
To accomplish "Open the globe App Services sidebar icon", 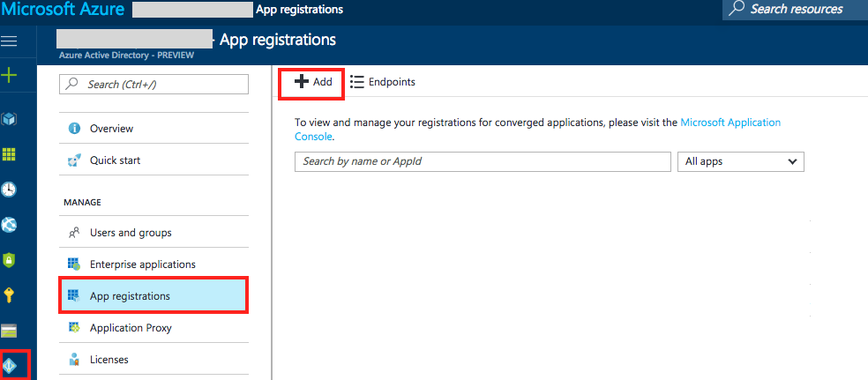I will (10, 225).
